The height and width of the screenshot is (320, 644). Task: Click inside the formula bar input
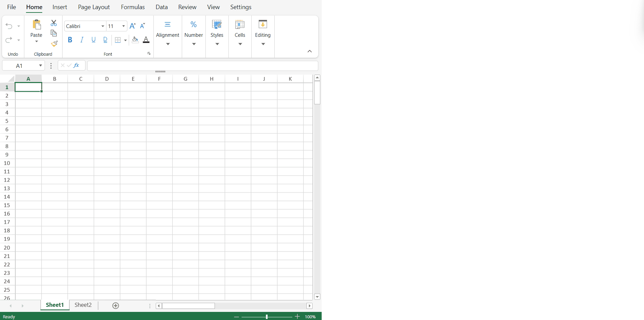(203, 66)
